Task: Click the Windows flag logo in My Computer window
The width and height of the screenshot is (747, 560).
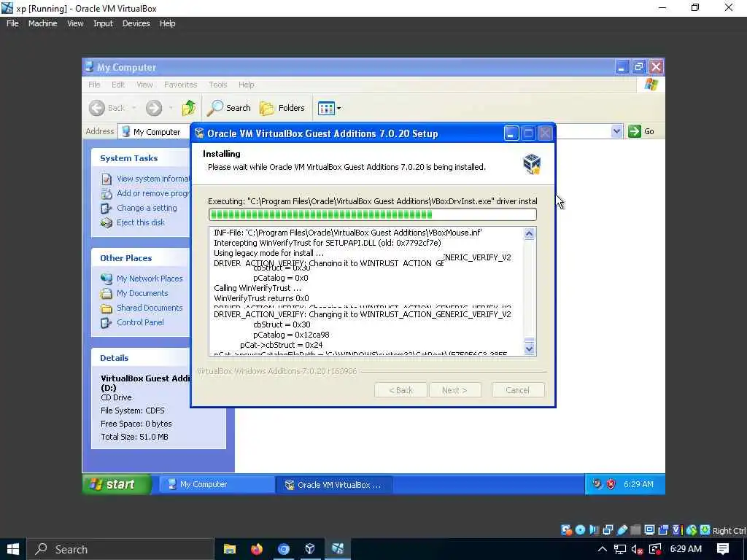Action: [x=651, y=85]
